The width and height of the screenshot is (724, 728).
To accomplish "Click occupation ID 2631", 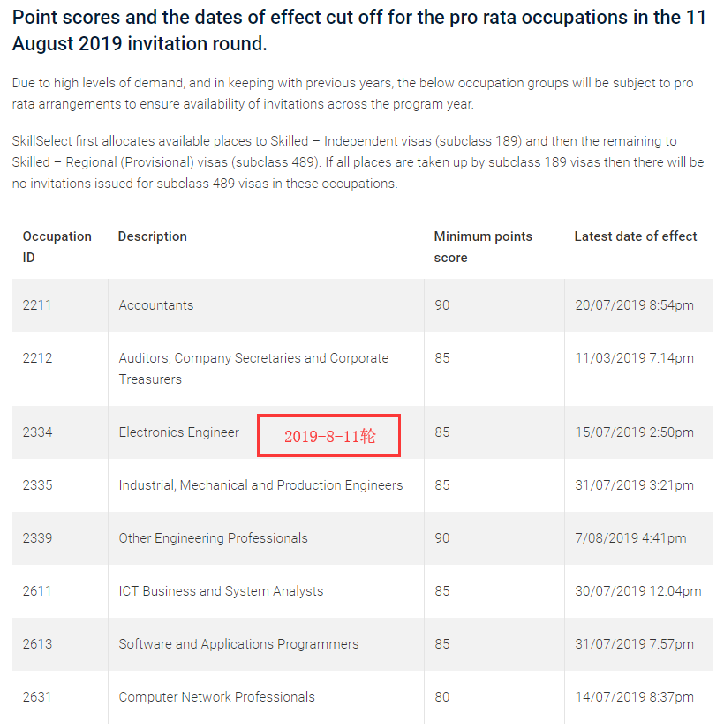I will (37, 697).
